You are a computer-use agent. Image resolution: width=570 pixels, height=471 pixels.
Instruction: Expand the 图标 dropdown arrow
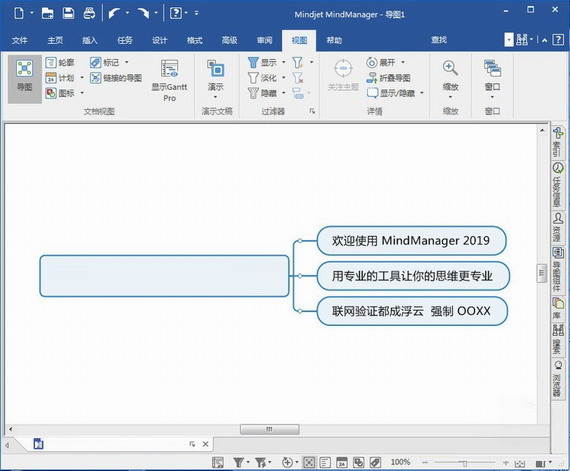click(82, 93)
